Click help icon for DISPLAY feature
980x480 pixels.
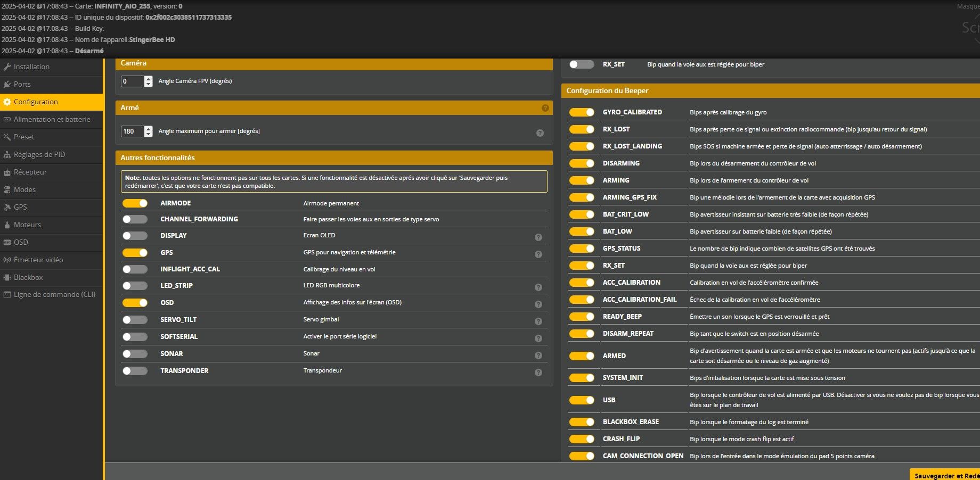(538, 237)
